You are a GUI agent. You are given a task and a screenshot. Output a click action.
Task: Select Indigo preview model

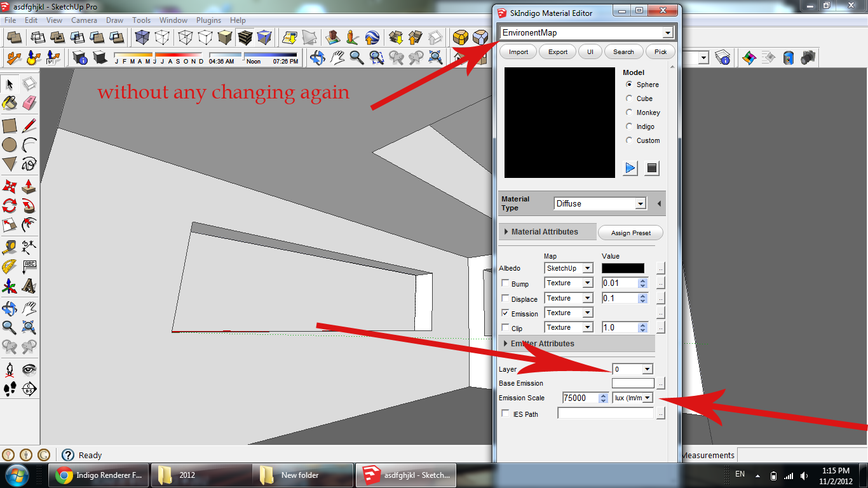[x=629, y=126]
